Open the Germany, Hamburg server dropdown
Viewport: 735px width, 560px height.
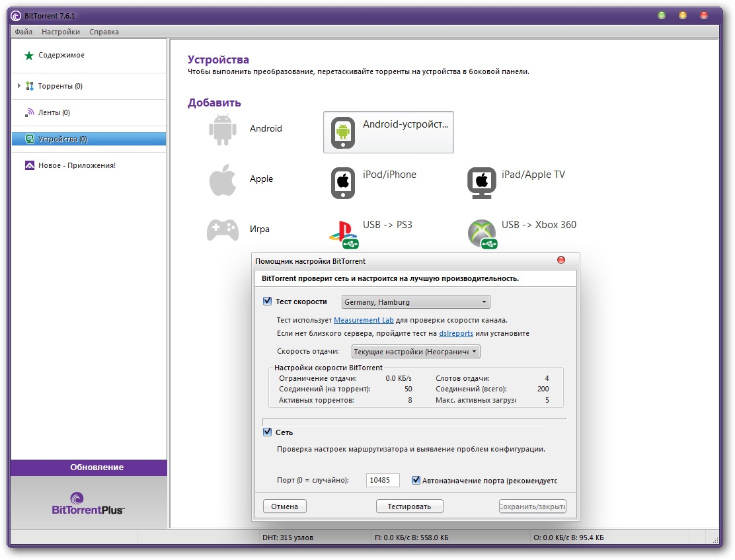click(x=416, y=302)
